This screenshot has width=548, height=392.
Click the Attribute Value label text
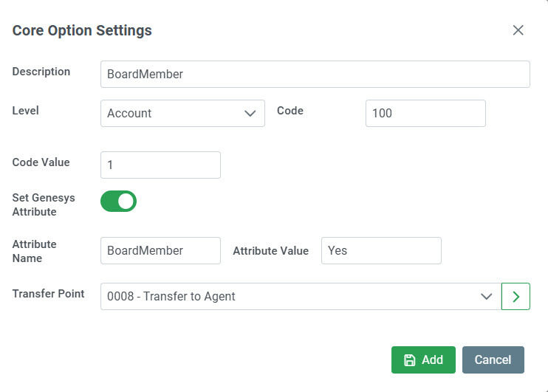271,250
